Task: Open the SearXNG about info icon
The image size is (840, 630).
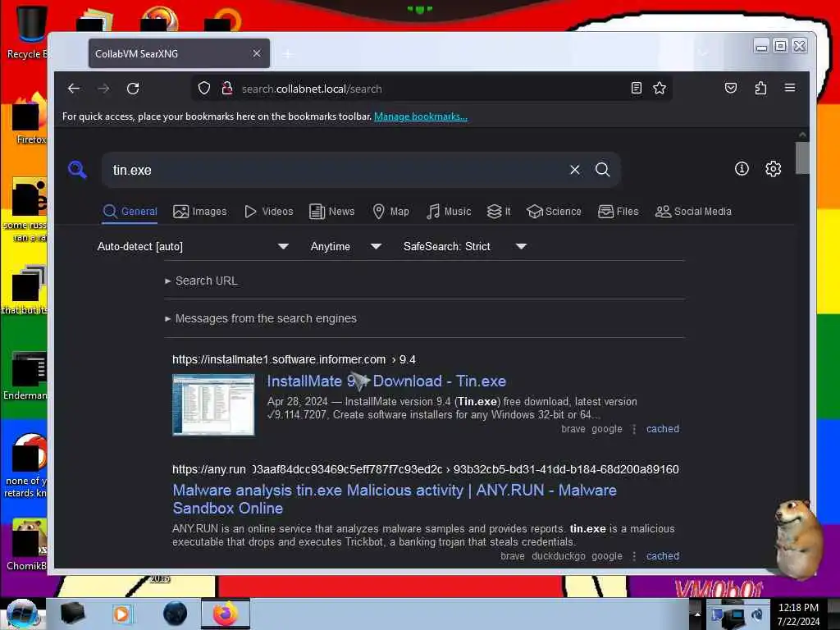Action: [x=742, y=169]
